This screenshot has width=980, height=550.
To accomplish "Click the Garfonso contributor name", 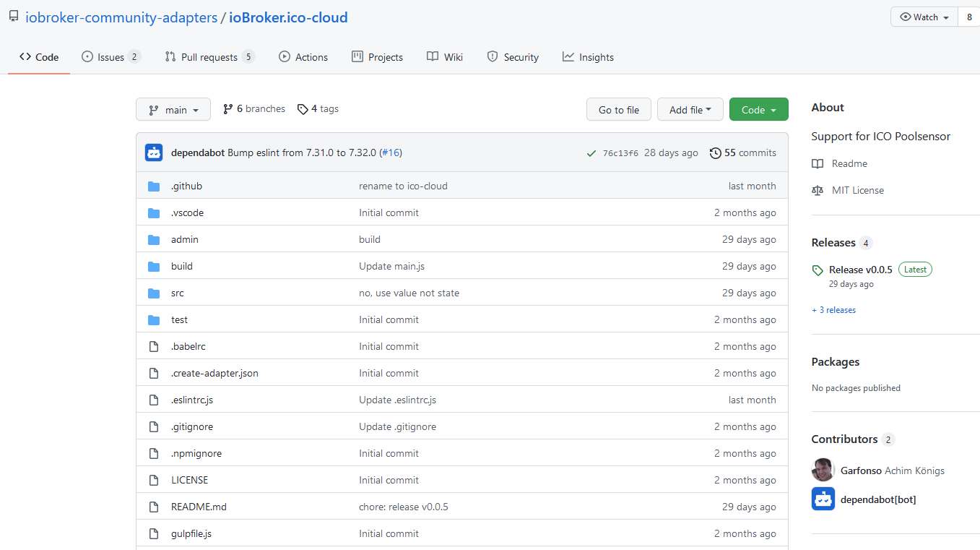I will point(861,470).
